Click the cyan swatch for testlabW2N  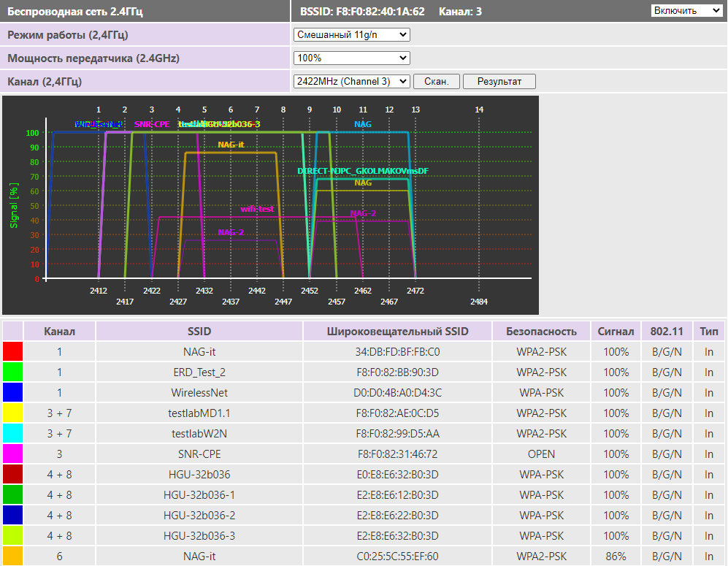tap(13, 434)
